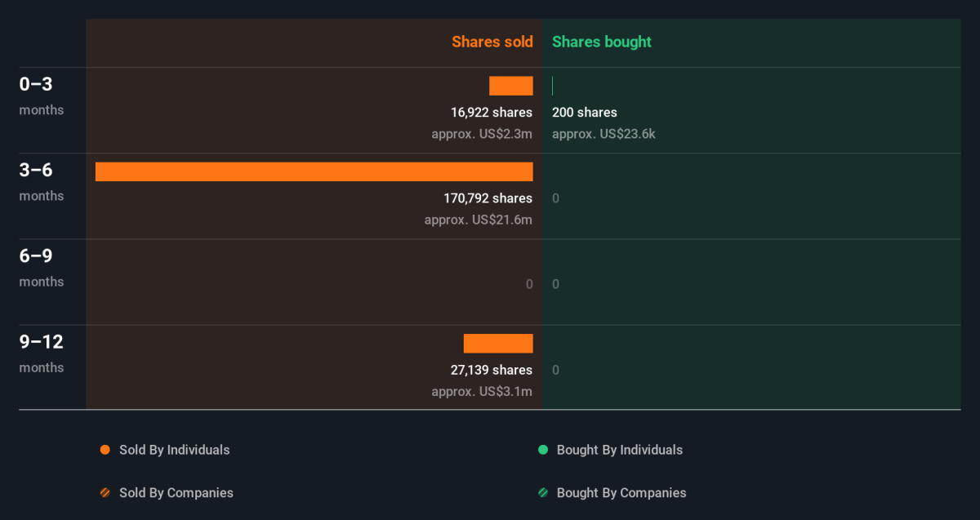This screenshot has height=520, width=980.
Task: Click the approx. US$23.6k label
Action: tap(604, 134)
